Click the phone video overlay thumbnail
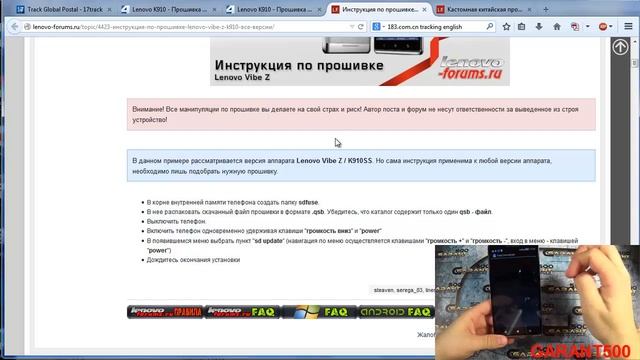 coord(537,302)
